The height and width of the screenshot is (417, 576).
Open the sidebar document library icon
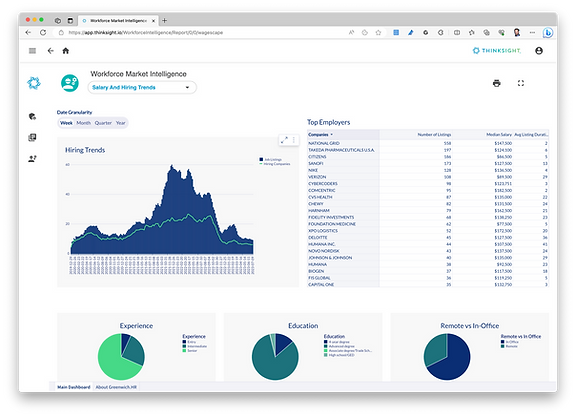tap(32, 137)
